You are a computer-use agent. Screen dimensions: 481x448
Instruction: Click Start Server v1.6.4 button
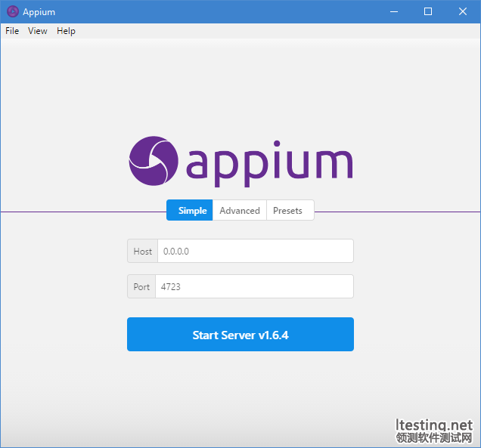(240, 335)
